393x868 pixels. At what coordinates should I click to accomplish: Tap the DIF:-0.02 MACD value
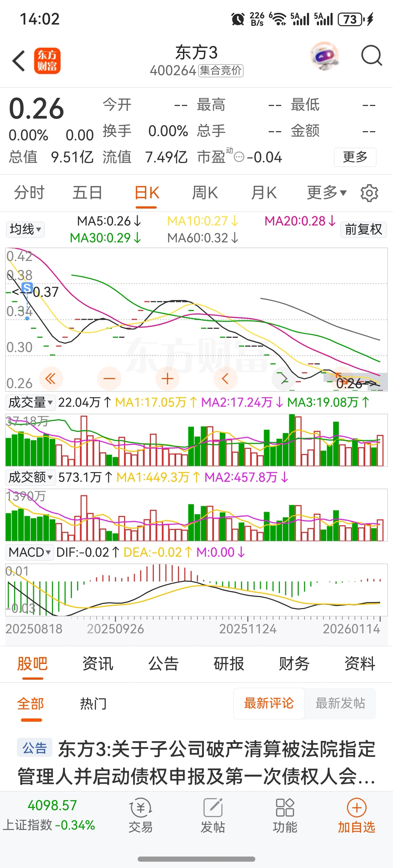coord(88,552)
